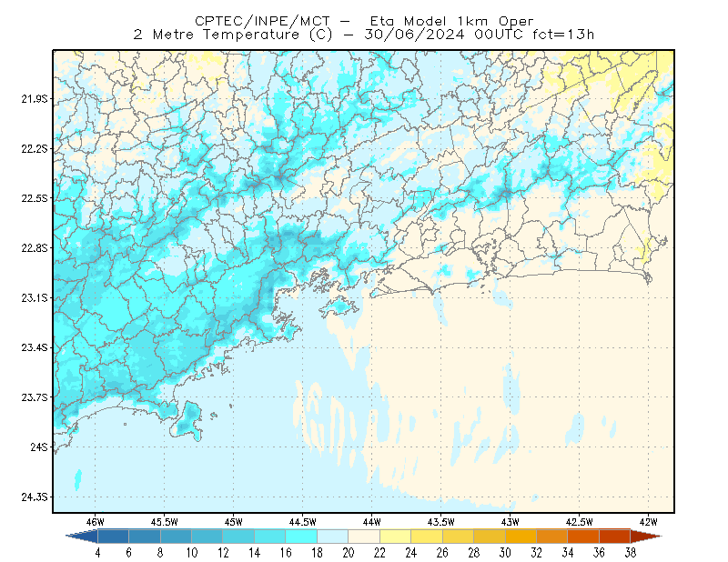The height and width of the screenshot is (562, 728).
Task: Pick the 18–20 degree pale blue swatch
Action: tap(333, 537)
